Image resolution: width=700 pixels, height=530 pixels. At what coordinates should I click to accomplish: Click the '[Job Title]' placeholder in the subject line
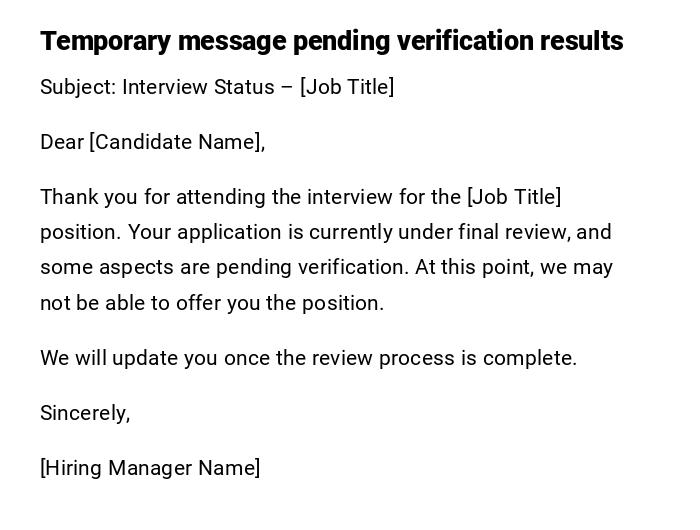point(347,87)
